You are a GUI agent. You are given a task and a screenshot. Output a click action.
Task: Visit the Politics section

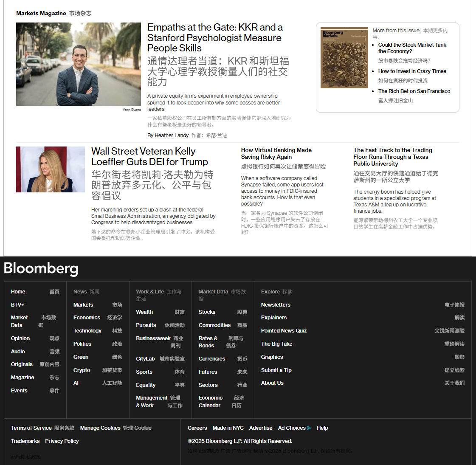82,344
